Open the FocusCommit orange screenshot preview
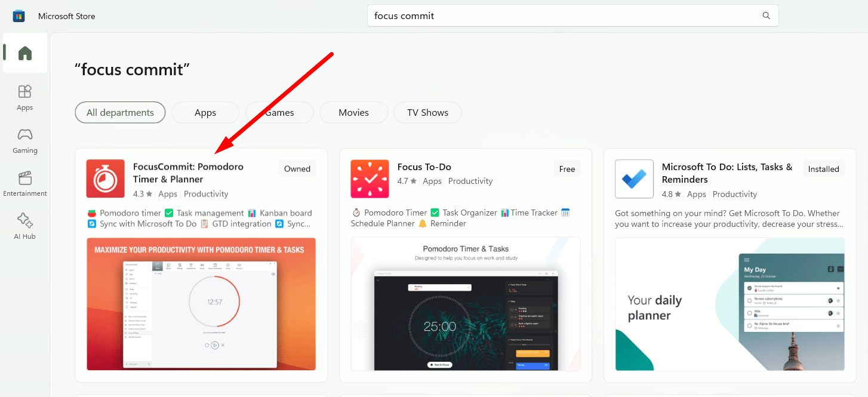 (x=201, y=304)
